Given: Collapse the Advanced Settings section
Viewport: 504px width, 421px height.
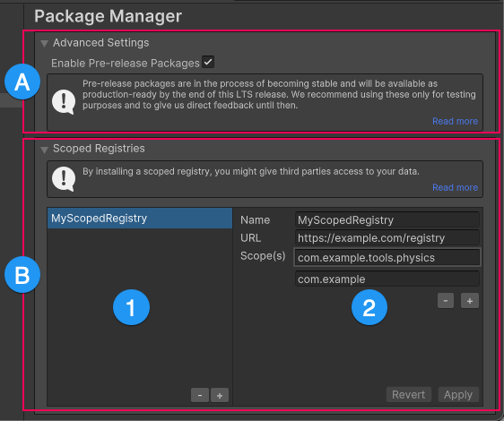Looking at the screenshot, I should pos(44,43).
